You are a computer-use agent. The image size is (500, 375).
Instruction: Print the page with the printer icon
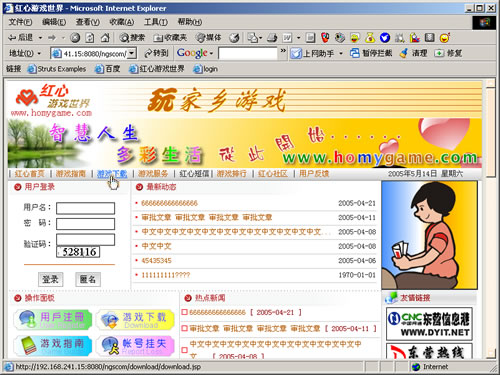coord(272,38)
